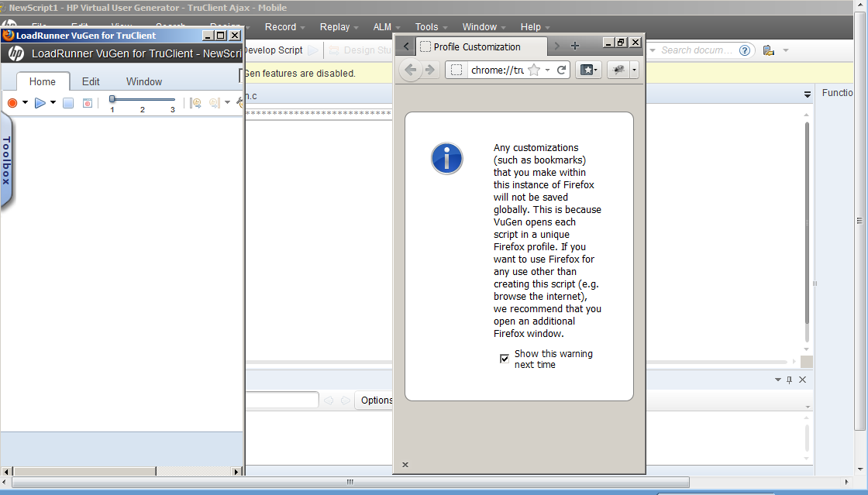Open the Window menu in VuGen menu bar
The width and height of the screenshot is (868, 495).
(484, 26)
